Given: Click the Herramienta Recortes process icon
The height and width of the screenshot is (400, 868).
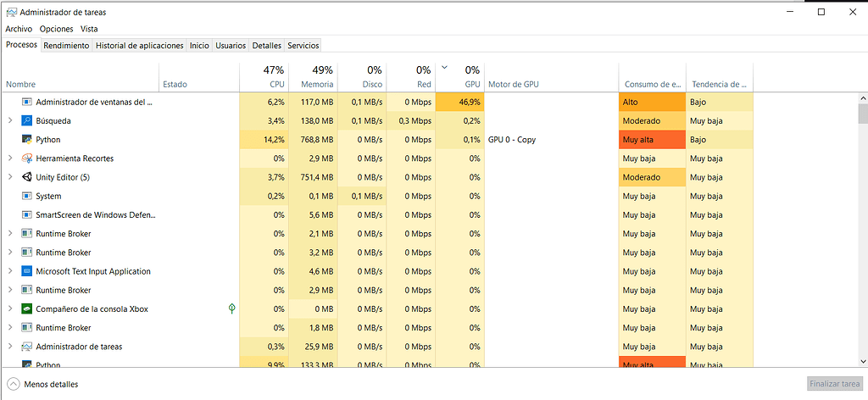Looking at the screenshot, I should [x=27, y=158].
